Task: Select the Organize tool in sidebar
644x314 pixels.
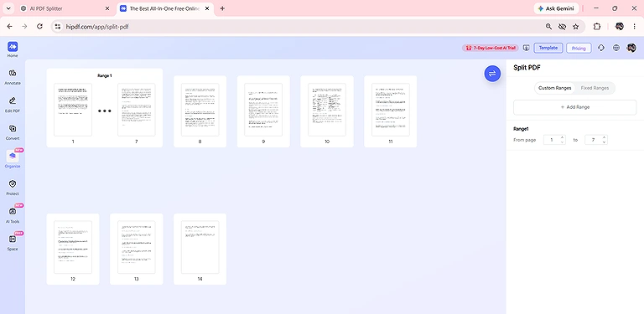Action: 13,159
